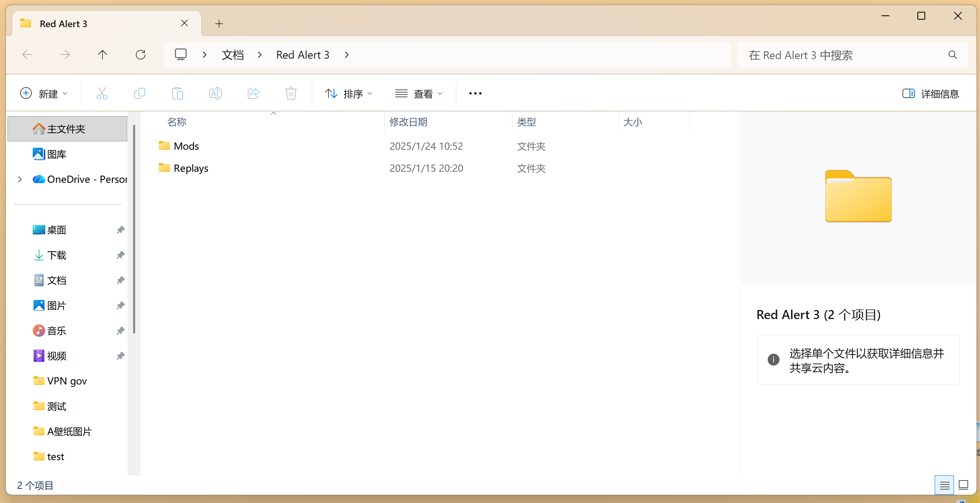Click 文档 in the address breadcrumb
The image size is (980, 503).
point(233,55)
